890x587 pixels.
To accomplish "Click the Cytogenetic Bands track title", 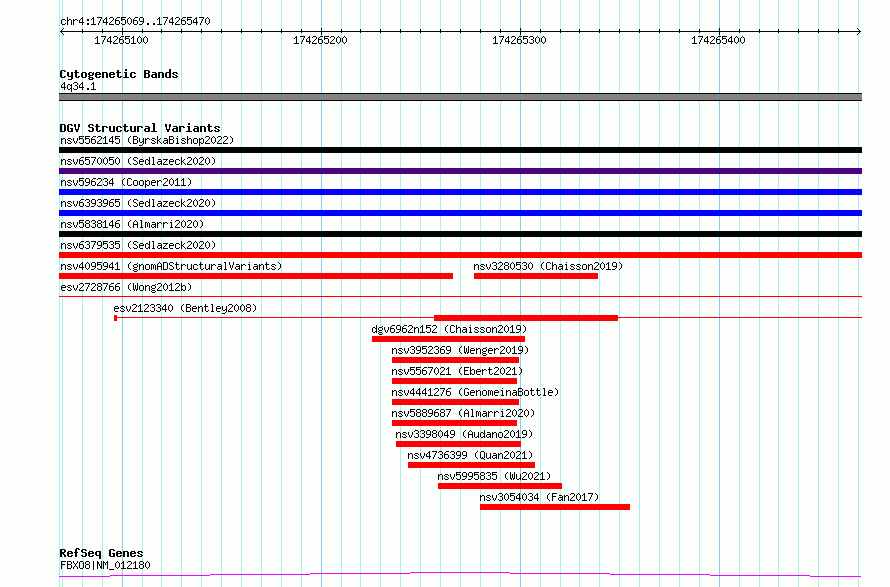I will pos(119,74).
